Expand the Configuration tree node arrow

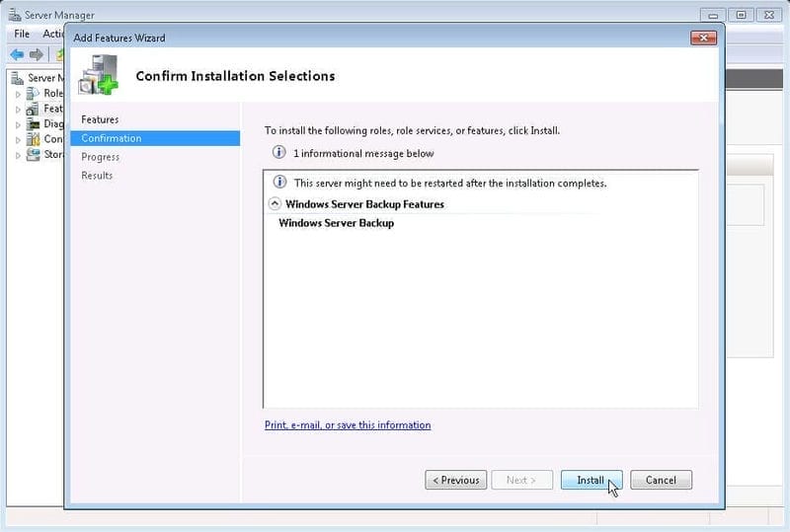(18, 139)
